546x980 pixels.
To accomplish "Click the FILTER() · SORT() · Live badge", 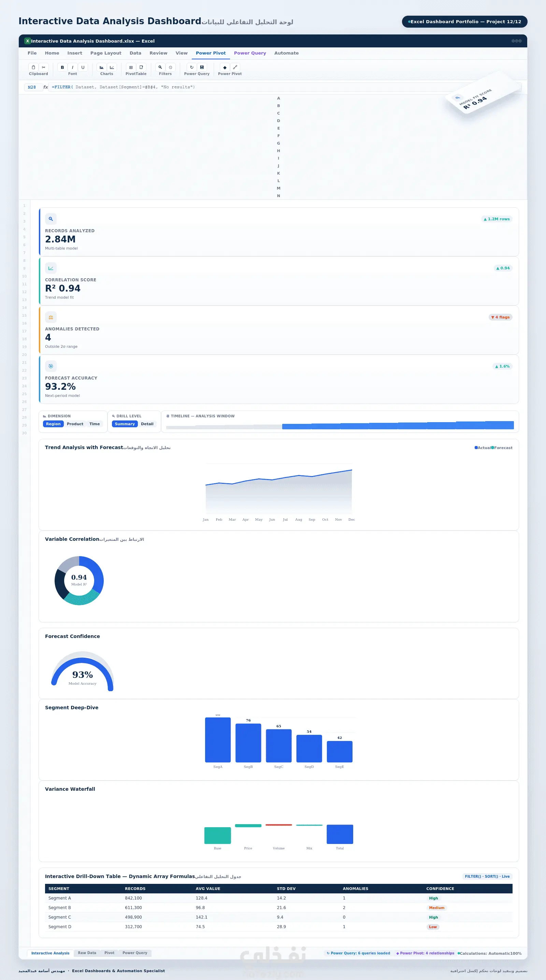I will 487,876.
